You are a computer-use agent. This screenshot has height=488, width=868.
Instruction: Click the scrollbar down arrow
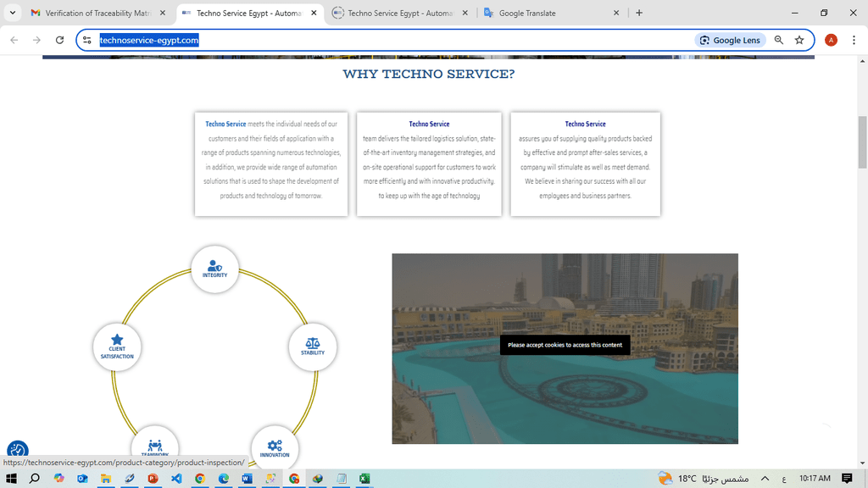click(862, 463)
